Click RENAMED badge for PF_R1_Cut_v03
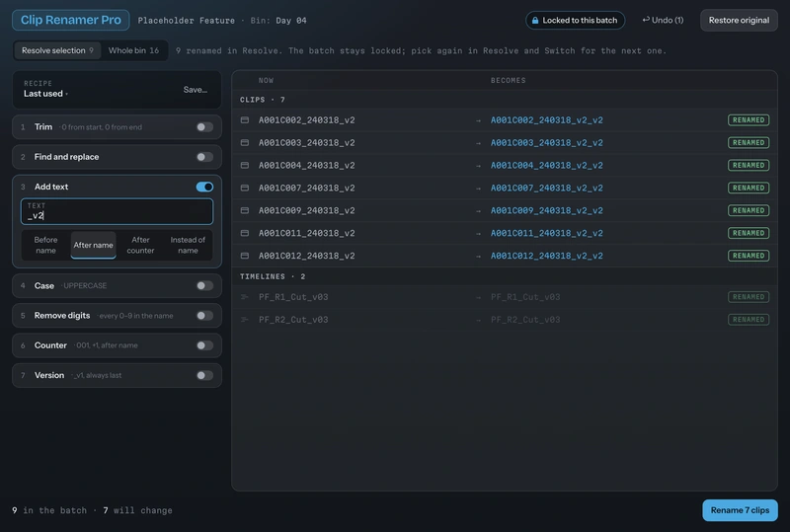Image resolution: width=790 pixels, height=532 pixels. click(749, 297)
